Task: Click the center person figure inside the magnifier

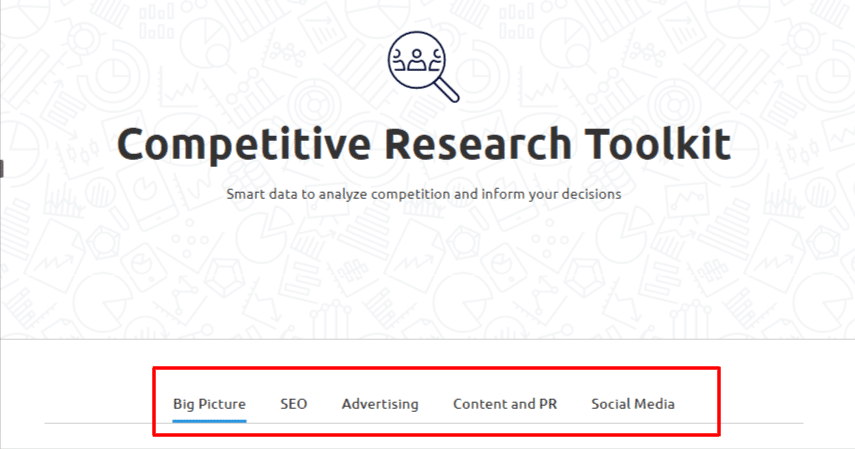Action: click(x=417, y=60)
